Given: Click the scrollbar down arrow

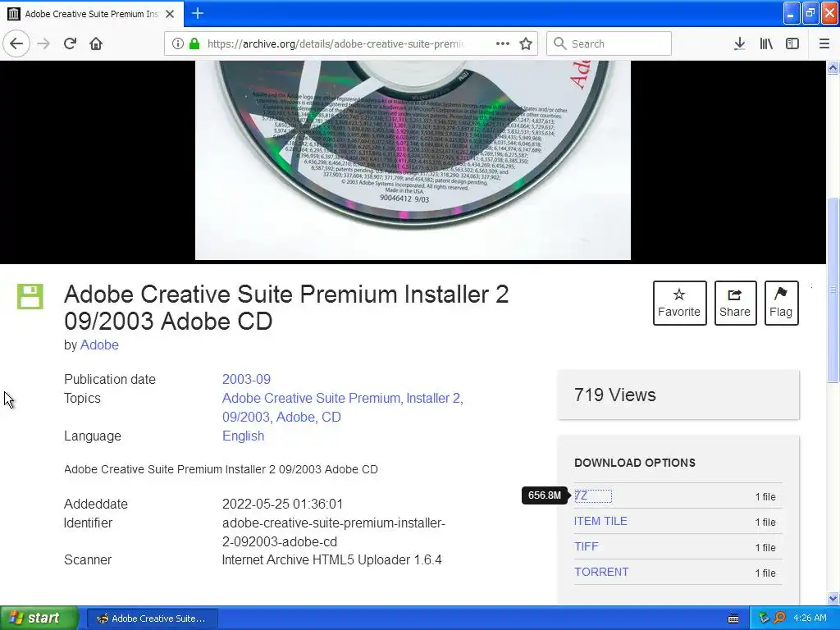Looking at the screenshot, I should [833, 598].
